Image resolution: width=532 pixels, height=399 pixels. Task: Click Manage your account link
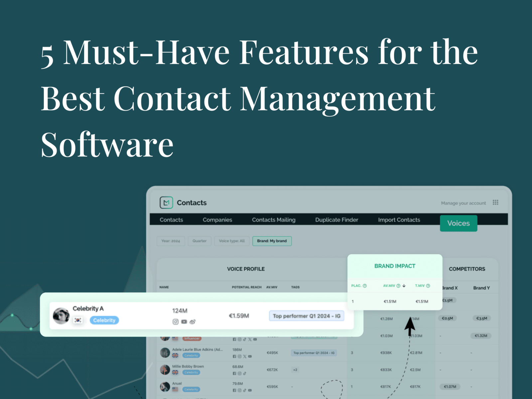[464, 203]
